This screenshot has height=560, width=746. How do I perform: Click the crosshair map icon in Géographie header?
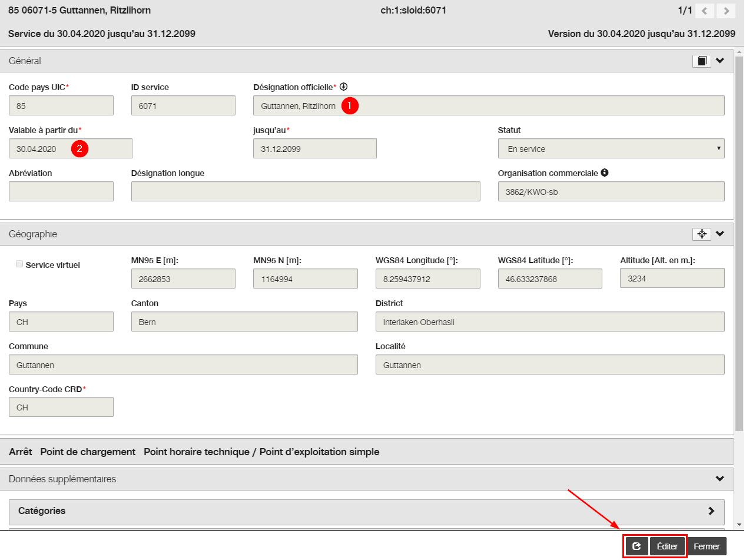[x=702, y=234]
